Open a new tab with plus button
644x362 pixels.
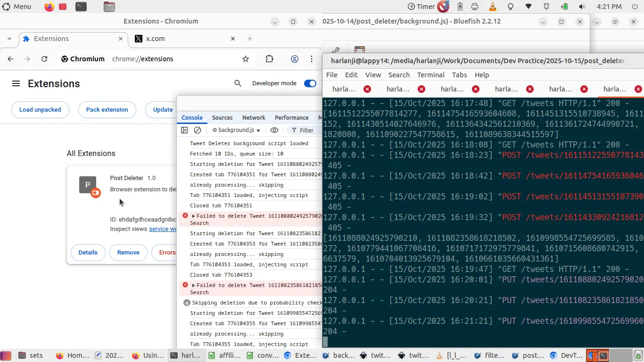[x=250, y=39]
